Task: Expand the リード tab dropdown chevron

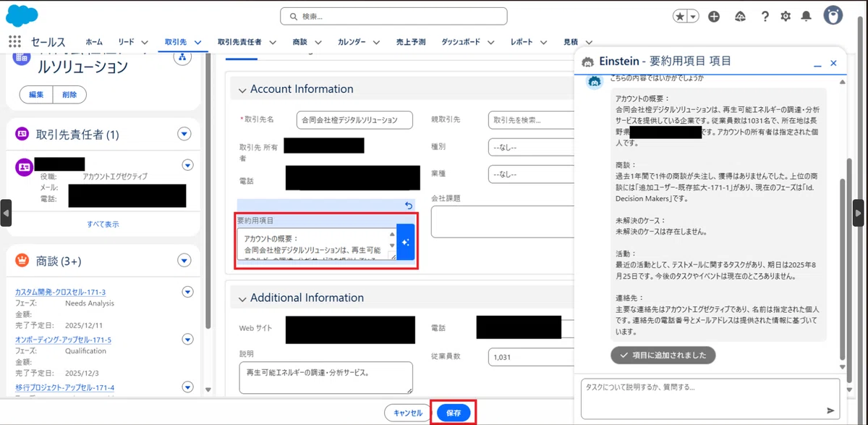Action: (x=145, y=42)
